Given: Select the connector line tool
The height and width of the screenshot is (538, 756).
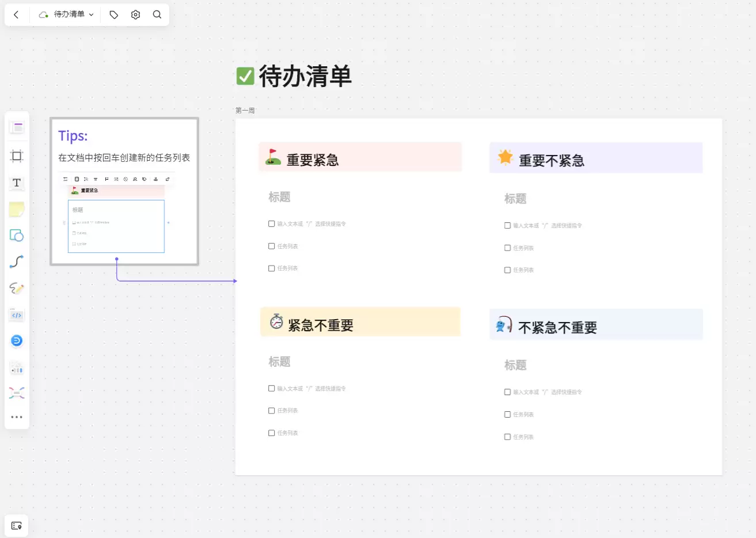Looking at the screenshot, I should 17,262.
